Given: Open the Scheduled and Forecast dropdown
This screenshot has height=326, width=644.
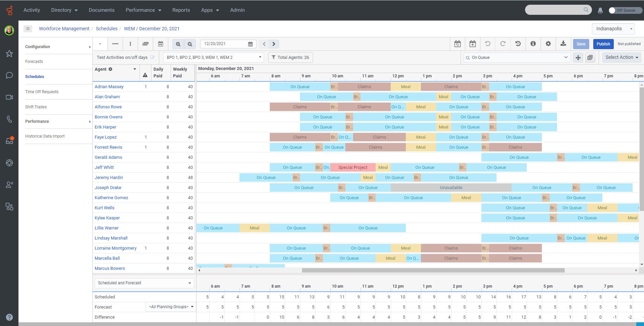Looking at the screenshot, I should [x=144, y=283].
